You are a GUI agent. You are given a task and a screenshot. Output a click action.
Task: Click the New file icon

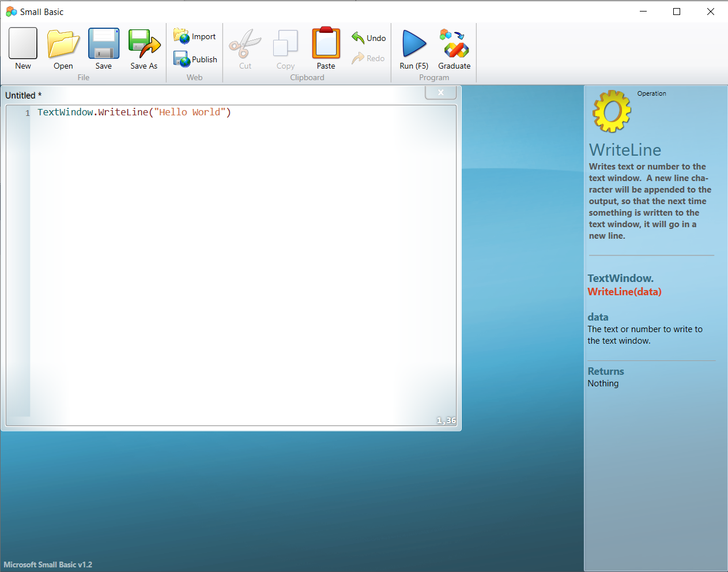pyautogui.click(x=23, y=44)
